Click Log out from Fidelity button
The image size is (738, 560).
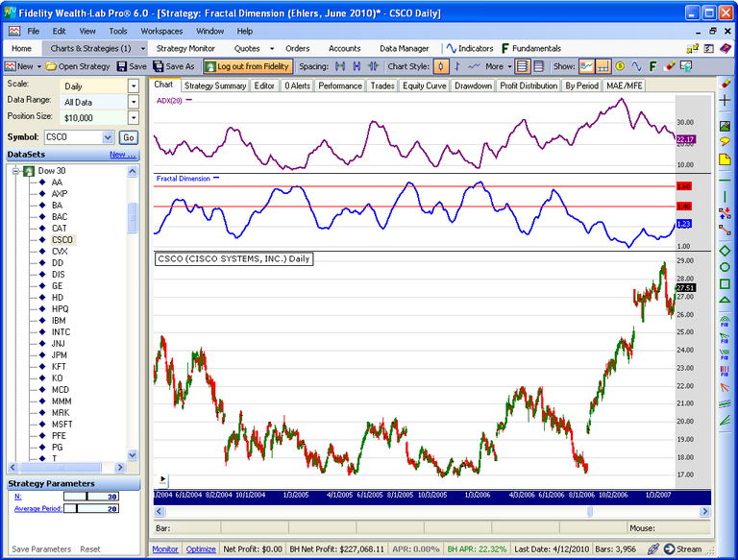pos(247,66)
